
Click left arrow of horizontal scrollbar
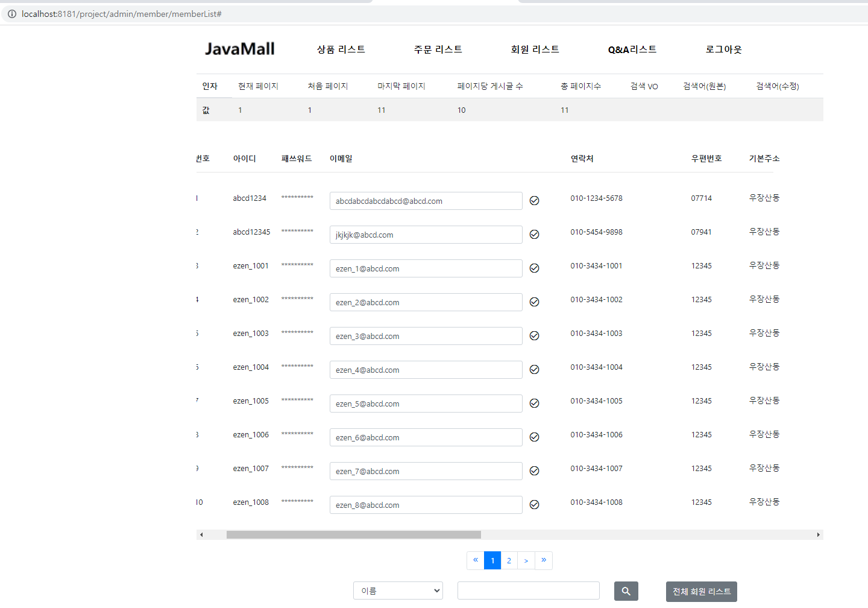click(x=201, y=534)
